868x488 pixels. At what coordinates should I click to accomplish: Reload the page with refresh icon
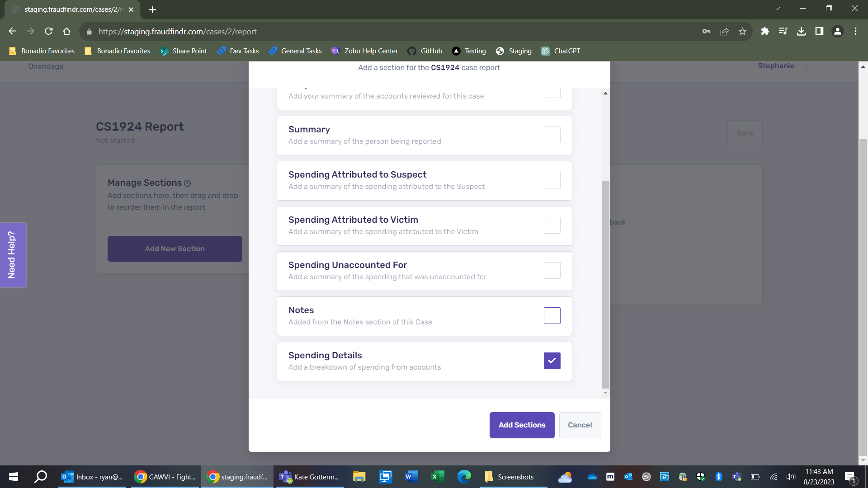coord(49,31)
